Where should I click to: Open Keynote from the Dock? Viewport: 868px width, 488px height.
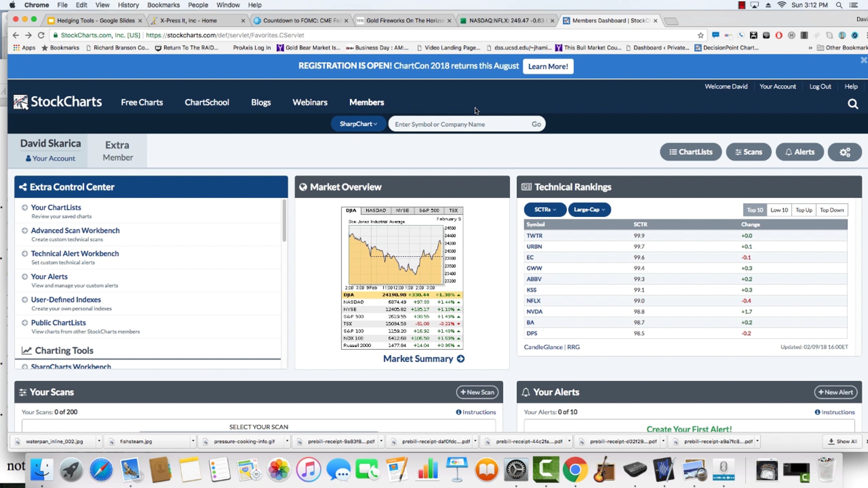[457, 470]
